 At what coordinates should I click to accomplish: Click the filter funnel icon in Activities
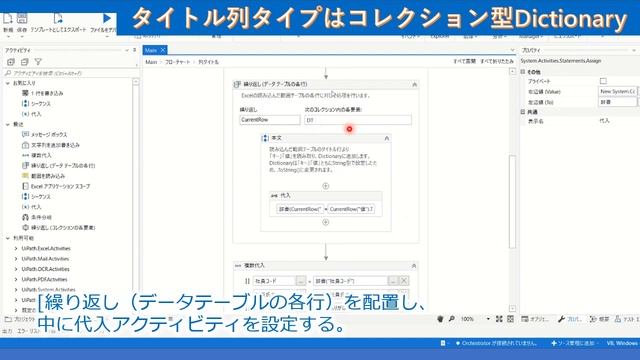click(38, 62)
